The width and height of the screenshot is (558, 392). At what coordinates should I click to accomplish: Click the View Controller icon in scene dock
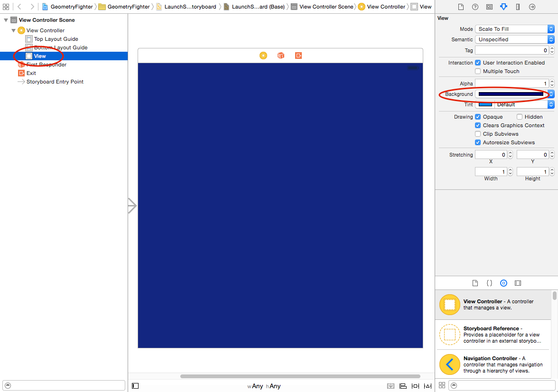263,56
